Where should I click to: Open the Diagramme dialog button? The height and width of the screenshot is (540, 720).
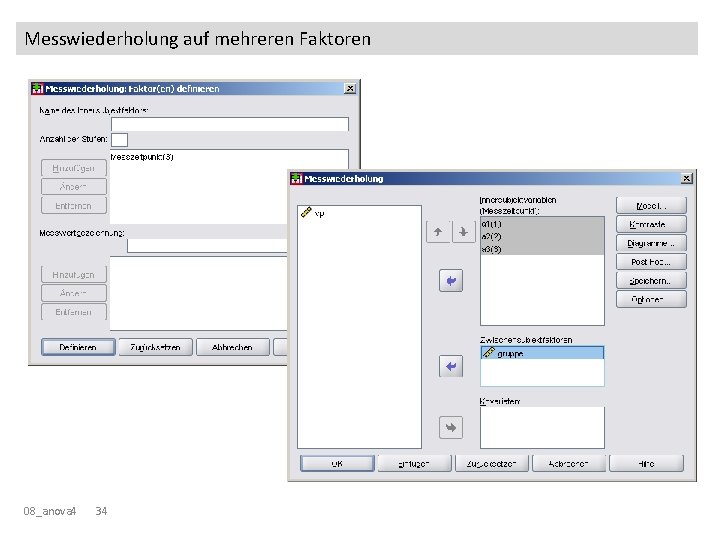click(x=651, y=243)
